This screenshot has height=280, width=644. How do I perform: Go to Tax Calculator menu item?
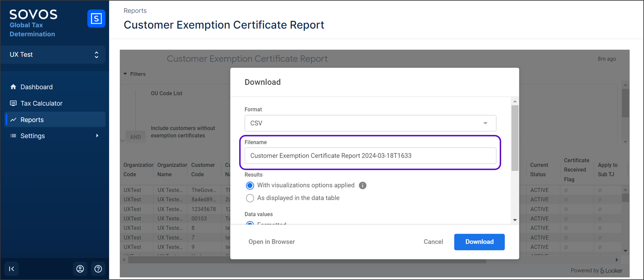(41, 103)
